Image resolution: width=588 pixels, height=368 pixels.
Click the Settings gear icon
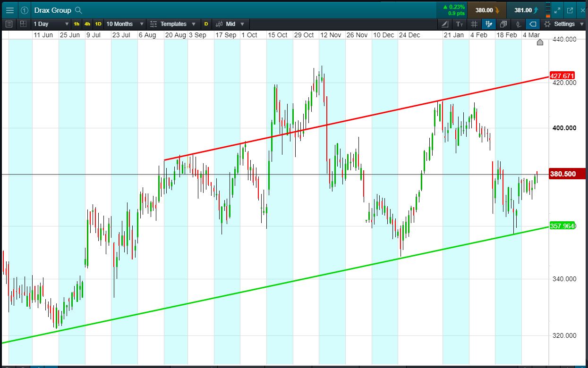pos(547,24)
